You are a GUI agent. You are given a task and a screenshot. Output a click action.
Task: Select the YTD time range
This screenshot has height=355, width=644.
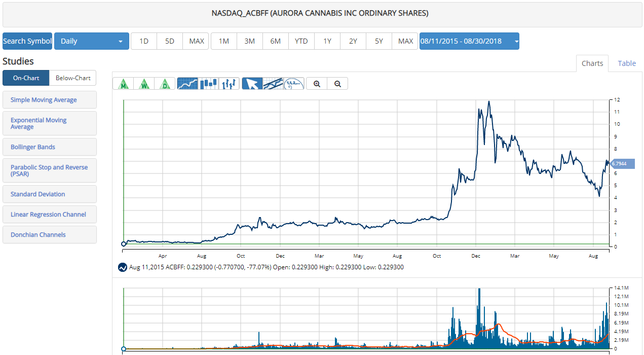click(x=301, y=41)
